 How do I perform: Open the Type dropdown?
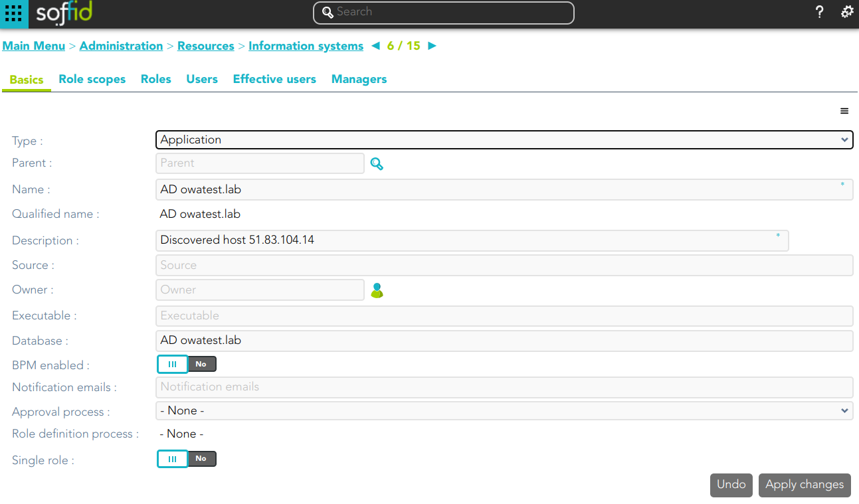pyautogui.click(x=504, y=139)
